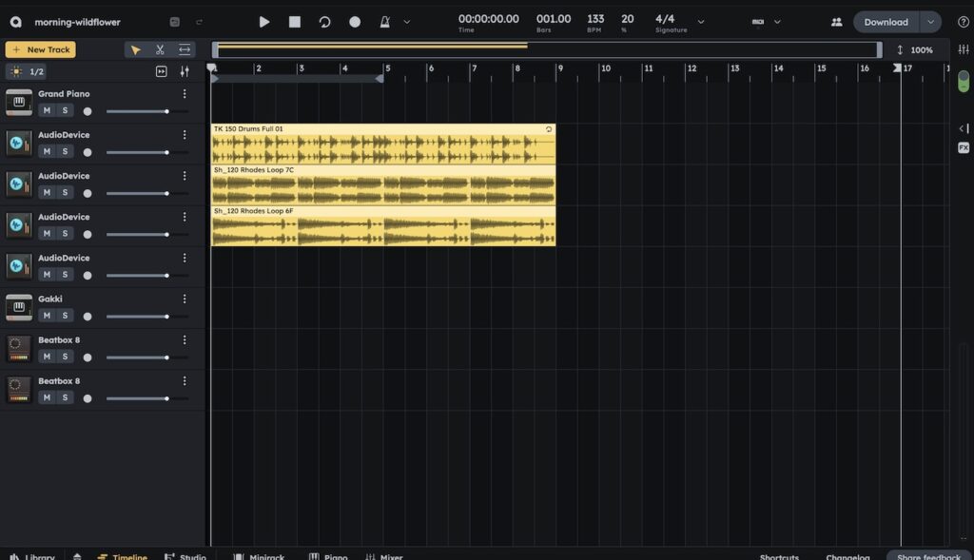Solo the Gakki track
Viewport: 974px width, 560px height.
click(66, 315)
